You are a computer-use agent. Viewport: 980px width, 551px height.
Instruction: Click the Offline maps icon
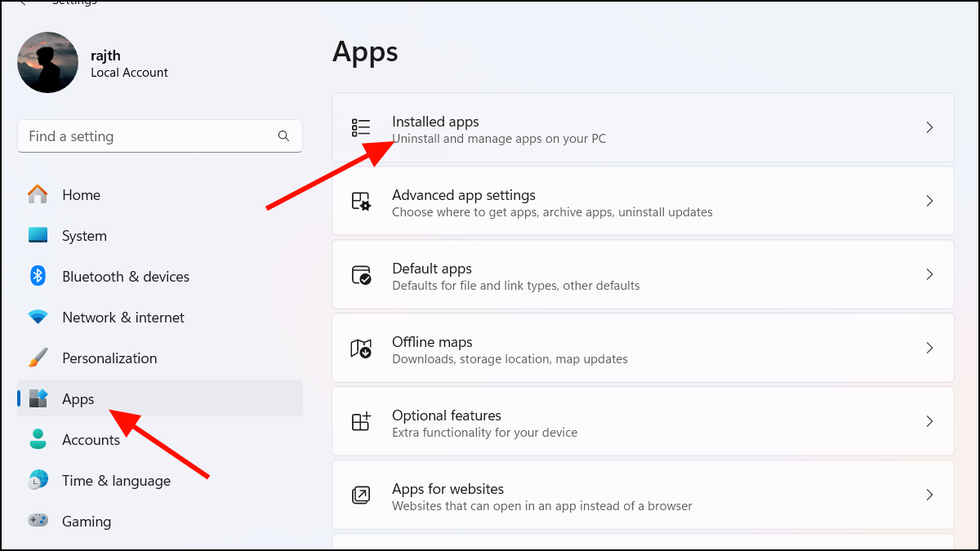(360, 348)
